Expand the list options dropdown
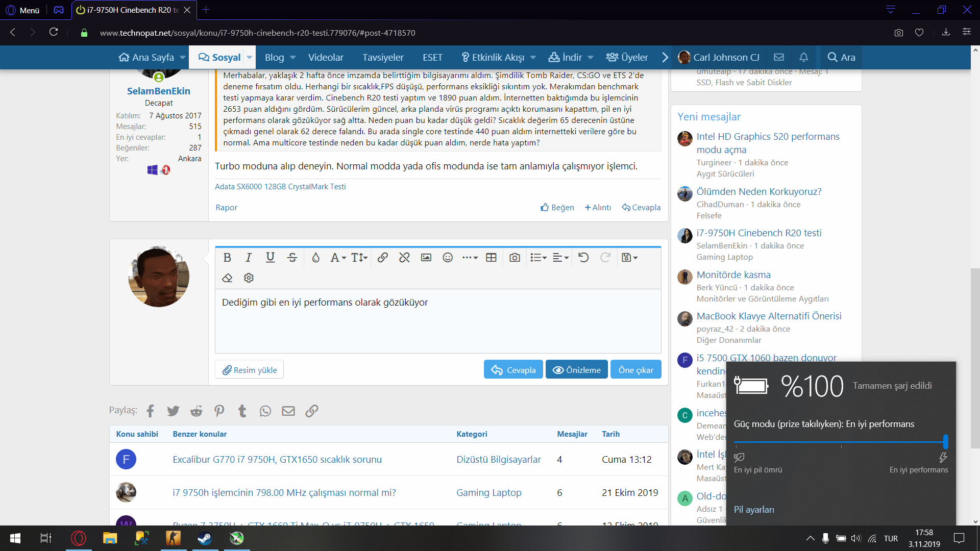Image resolution: width=980 pixels, height=551 pixels. [538, 258]
